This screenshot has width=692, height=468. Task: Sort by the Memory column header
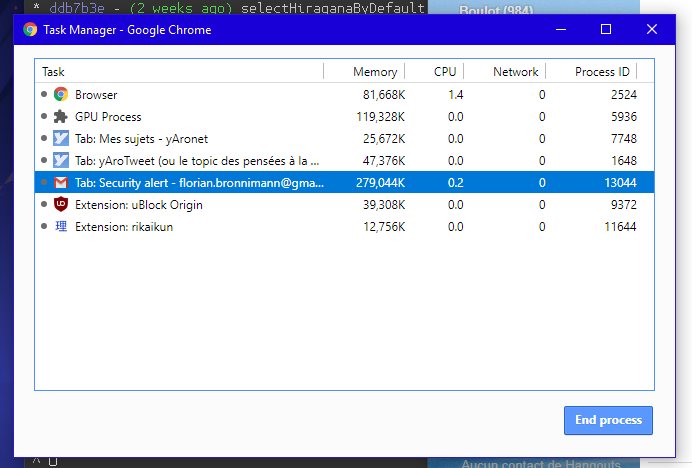374,72
